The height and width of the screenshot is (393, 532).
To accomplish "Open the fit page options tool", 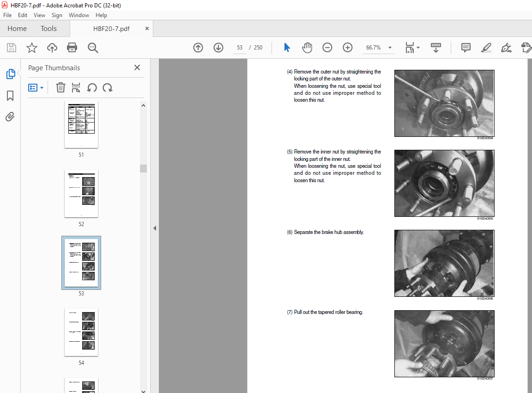I will tap(410, 48).
